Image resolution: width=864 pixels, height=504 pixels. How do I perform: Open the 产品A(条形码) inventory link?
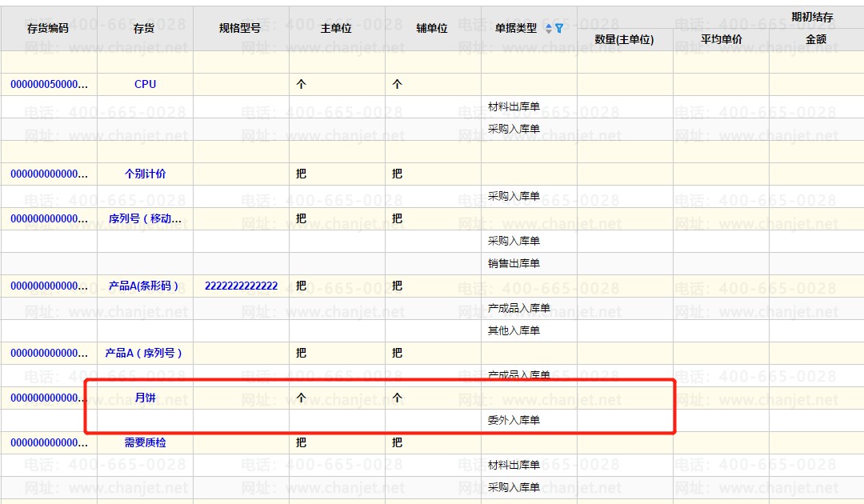[144, 286]
